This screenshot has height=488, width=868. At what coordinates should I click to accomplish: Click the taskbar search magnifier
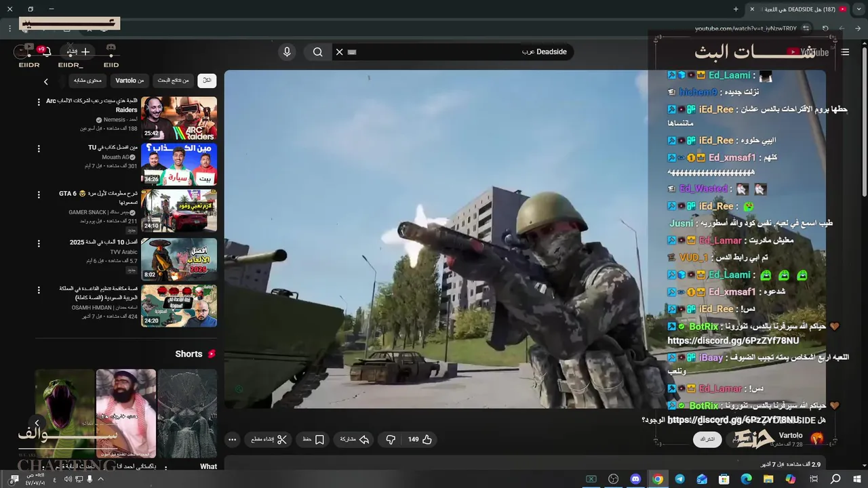click(x=835, y=479)
